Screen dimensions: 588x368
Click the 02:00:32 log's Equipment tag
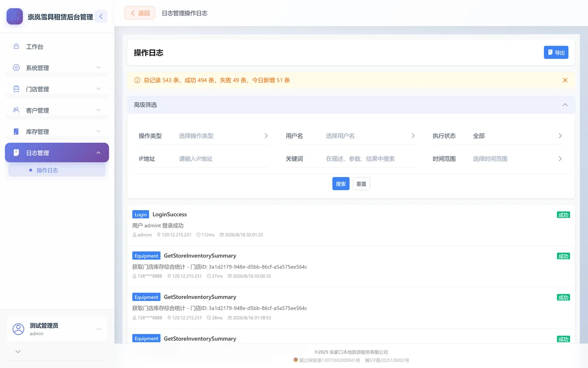coord(147,256)
